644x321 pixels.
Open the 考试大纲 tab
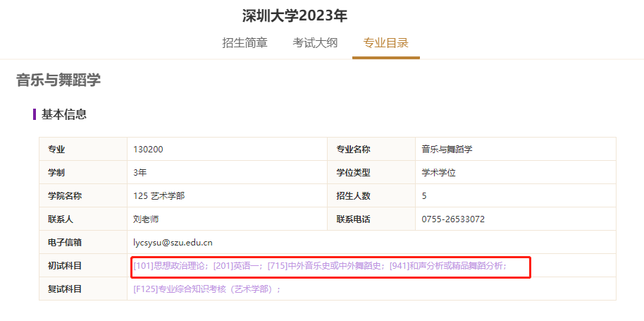tap(315, 43)
